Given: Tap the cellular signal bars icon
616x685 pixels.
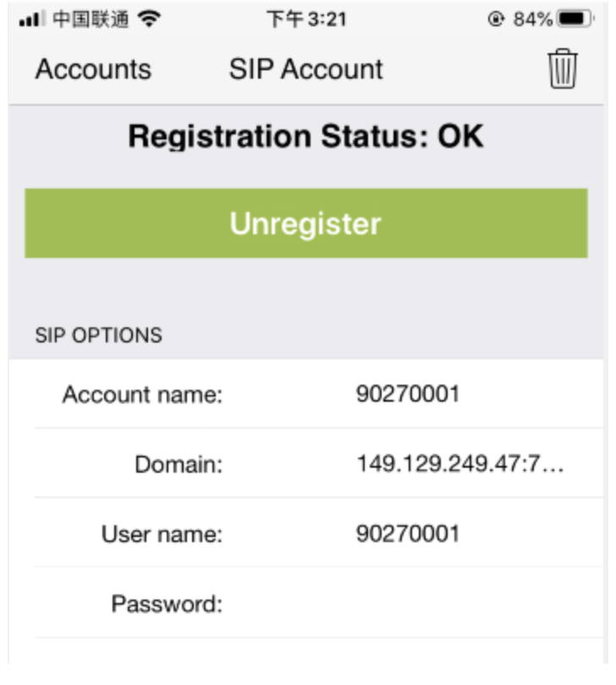Looking at the screenshot, I should [x=32, y=19].
